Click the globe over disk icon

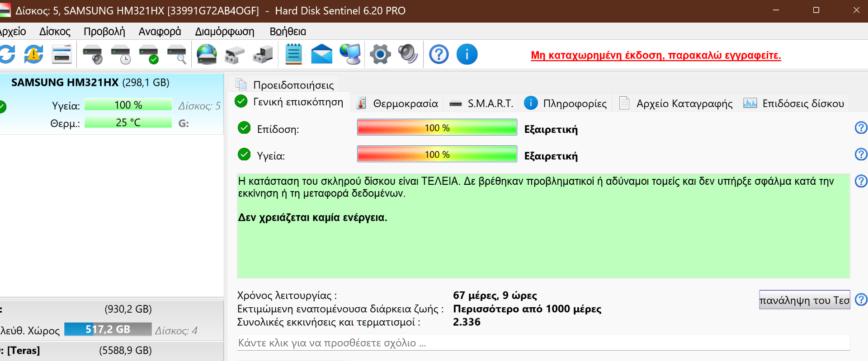pos(207,54)
